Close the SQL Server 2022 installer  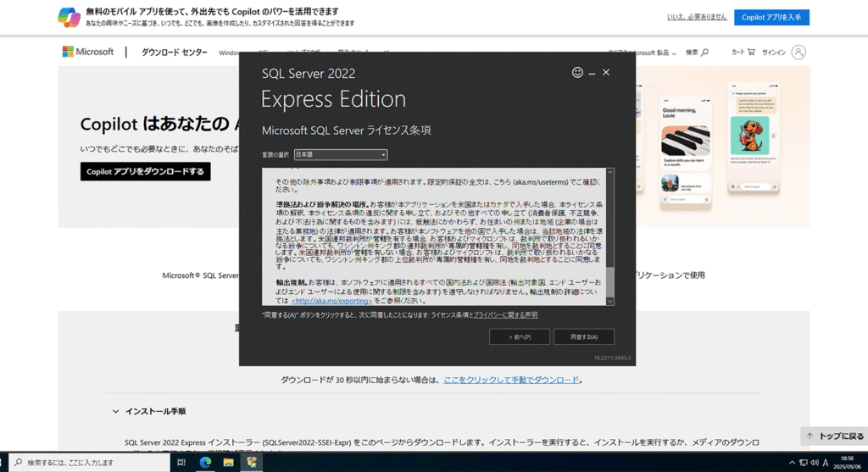(606, 73)
